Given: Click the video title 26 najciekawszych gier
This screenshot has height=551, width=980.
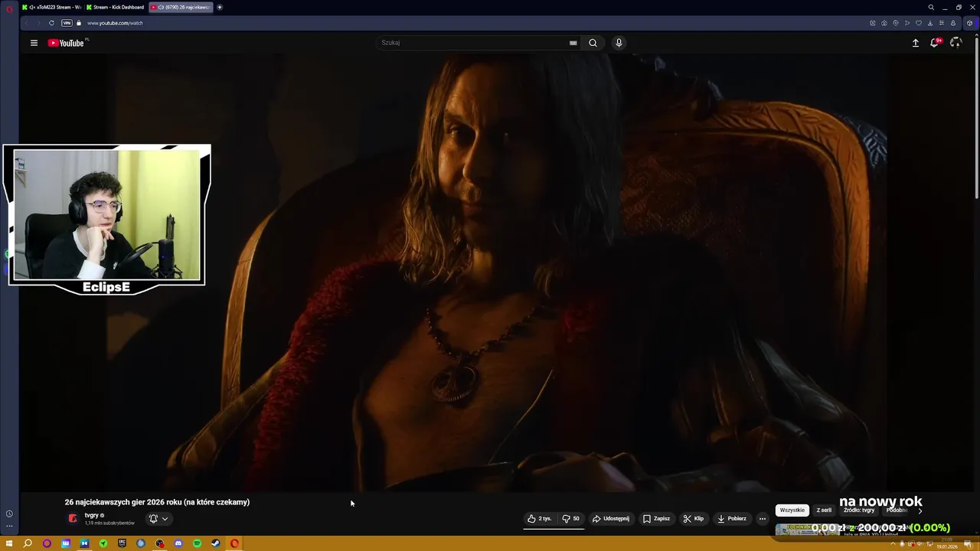Looking at the screenshot, I should pyautogui.click(x=157, y=502).
